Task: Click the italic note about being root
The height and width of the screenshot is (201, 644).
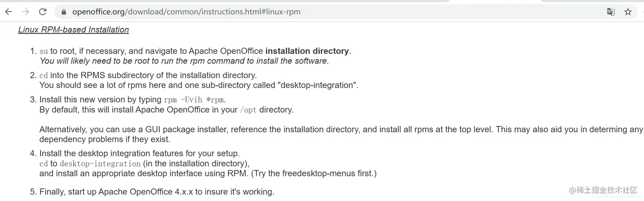Action: point(184,61)
